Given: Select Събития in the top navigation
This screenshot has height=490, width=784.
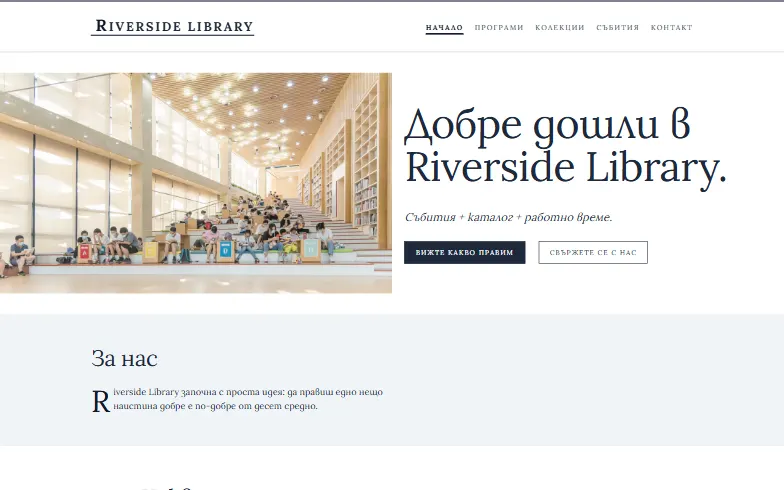Looking at the screenshot, I should 618,28.
